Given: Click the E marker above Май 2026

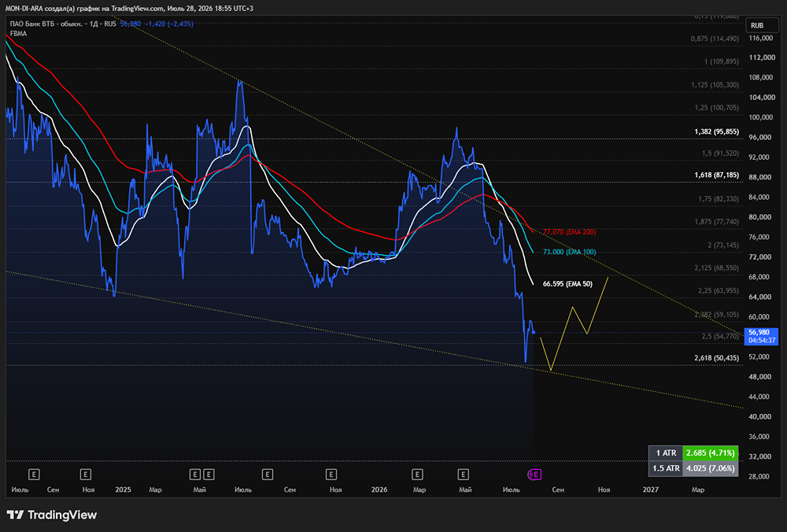Looking at the screenshot, I should point(464,475).
